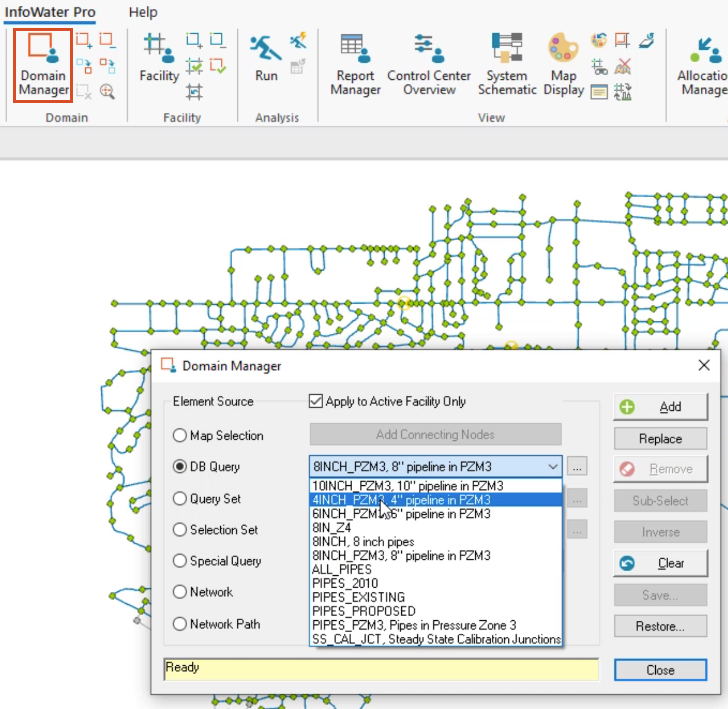Choose PIPES_PROPOSED from the query list

click(436, 611)
